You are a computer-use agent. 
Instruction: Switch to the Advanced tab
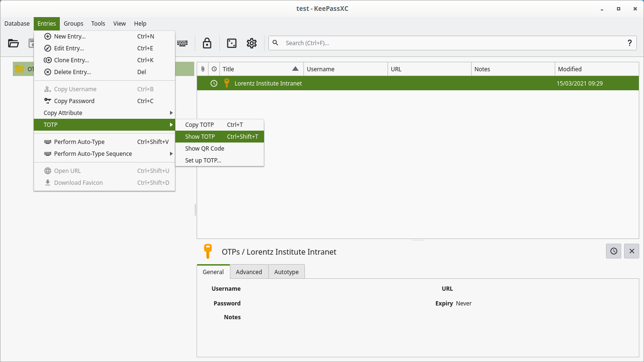click(249, 272)
